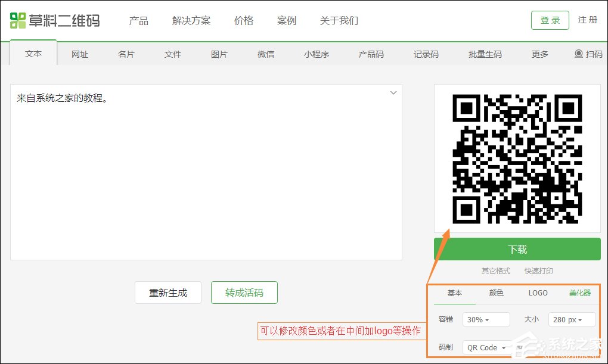The height and width of the screenshot is (364, 608).
Task: Collapse the text area using its chevron
Action: [x=393, y=93]
